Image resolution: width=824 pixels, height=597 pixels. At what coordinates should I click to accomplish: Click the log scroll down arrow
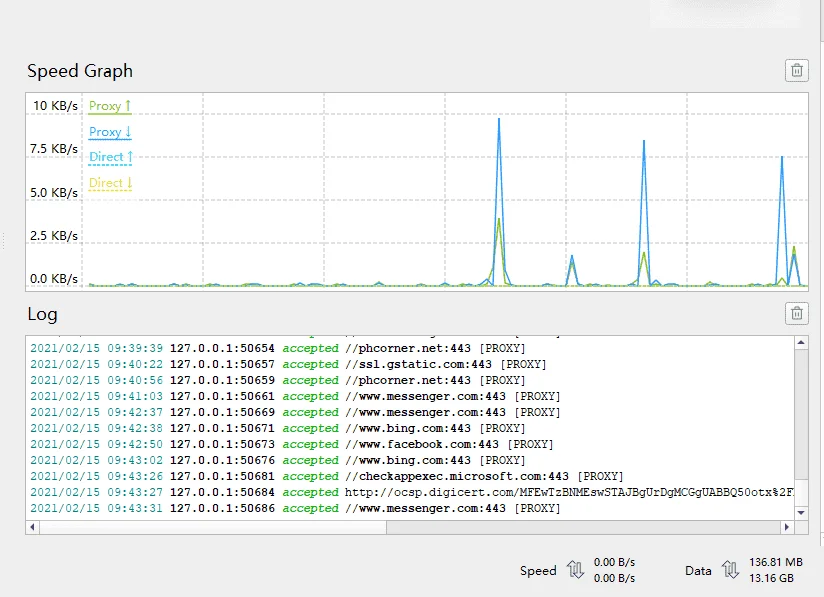pyautogui.click(x=801, y=513)
